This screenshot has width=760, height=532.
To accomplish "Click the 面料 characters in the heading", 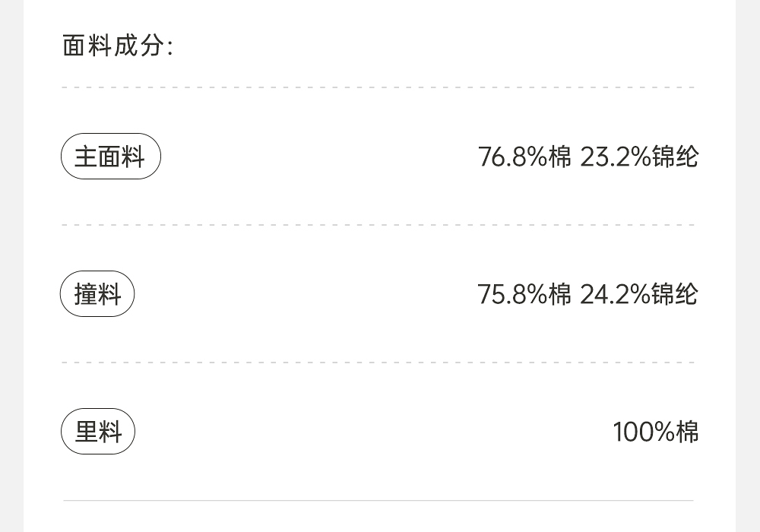I will (x=87, y=46).
